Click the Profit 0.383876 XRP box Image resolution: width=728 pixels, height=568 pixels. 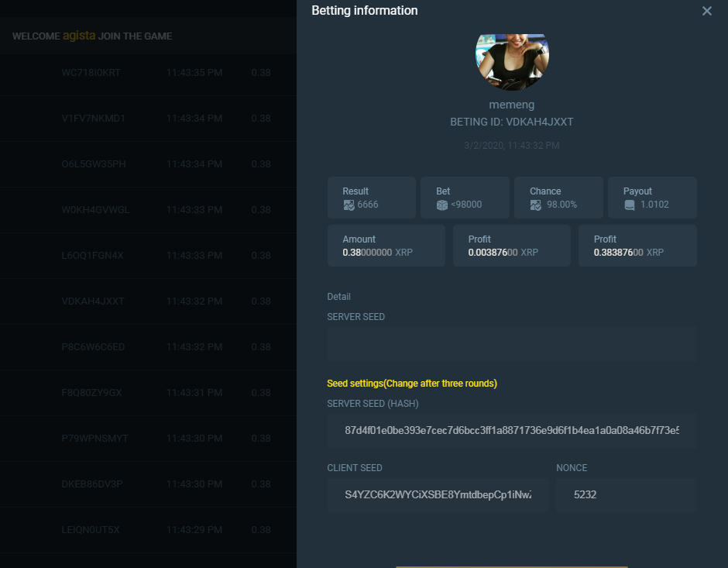point(637,246)
